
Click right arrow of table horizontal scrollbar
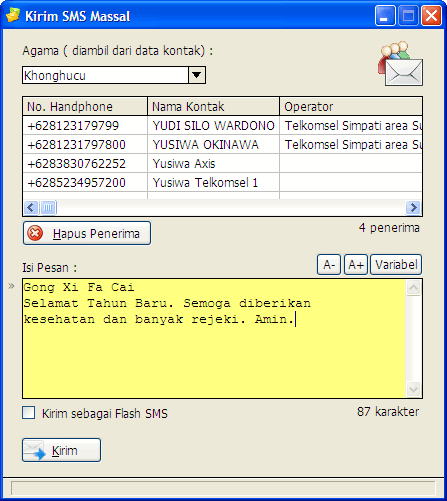point(413,207)
